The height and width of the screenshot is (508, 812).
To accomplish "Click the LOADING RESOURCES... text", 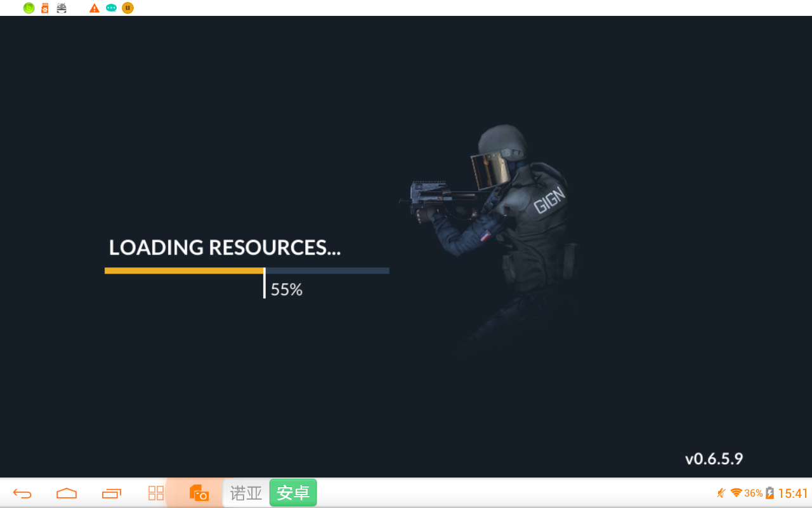I will (225, 248).
